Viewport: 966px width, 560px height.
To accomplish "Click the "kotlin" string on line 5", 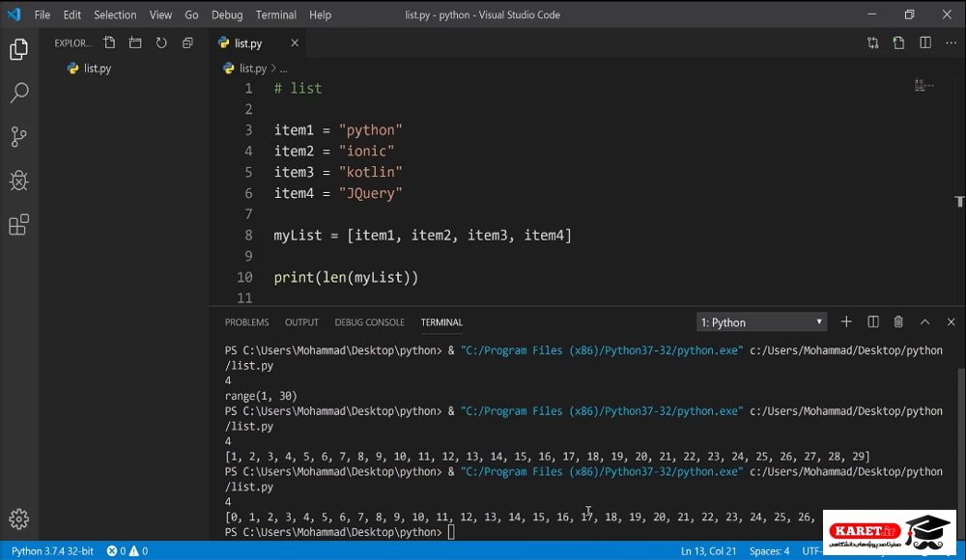I will [x=370, y=172].
